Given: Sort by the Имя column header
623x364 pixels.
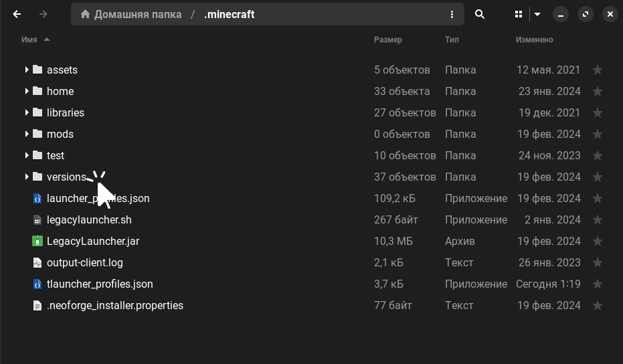Looking at the screenshot, I should pyautogui.click(x=29, y=39).
